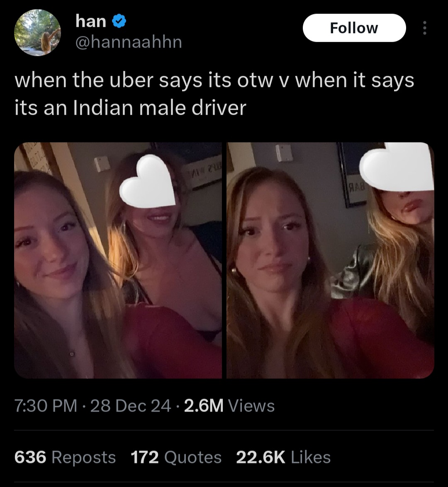Click the 28 Dec 24 date
The image size is (448, 487).
131,406
